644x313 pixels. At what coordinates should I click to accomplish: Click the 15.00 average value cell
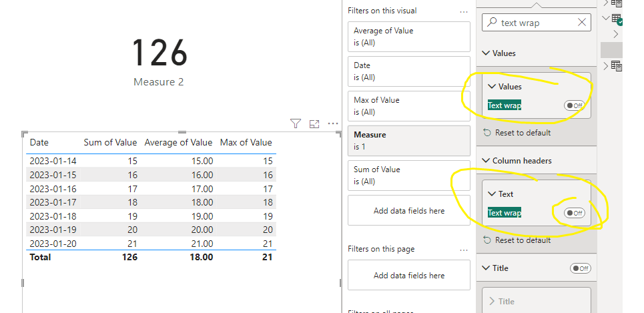(x=202, y=161)
